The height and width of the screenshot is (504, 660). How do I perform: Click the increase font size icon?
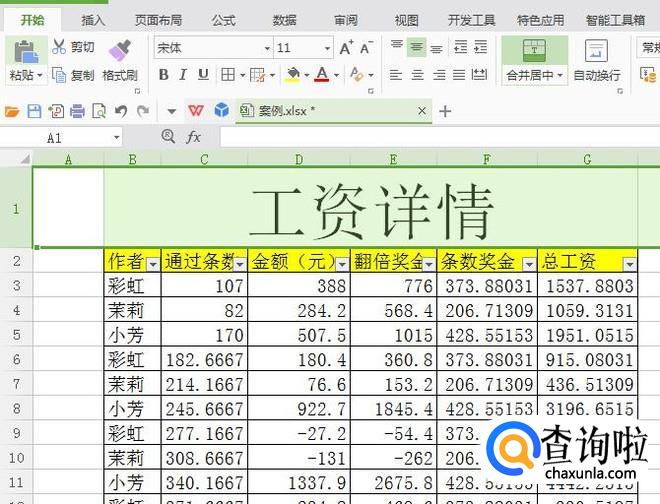pyautogui.click(x=346, y=48)
